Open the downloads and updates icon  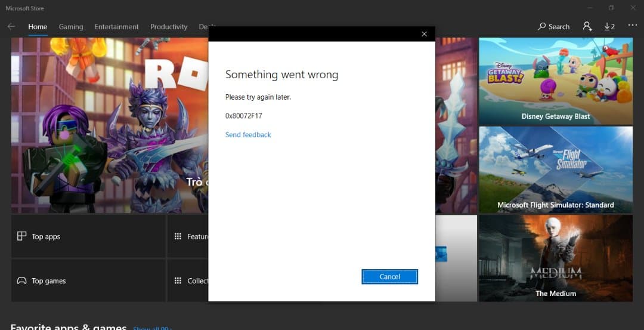tap(609, 27)
